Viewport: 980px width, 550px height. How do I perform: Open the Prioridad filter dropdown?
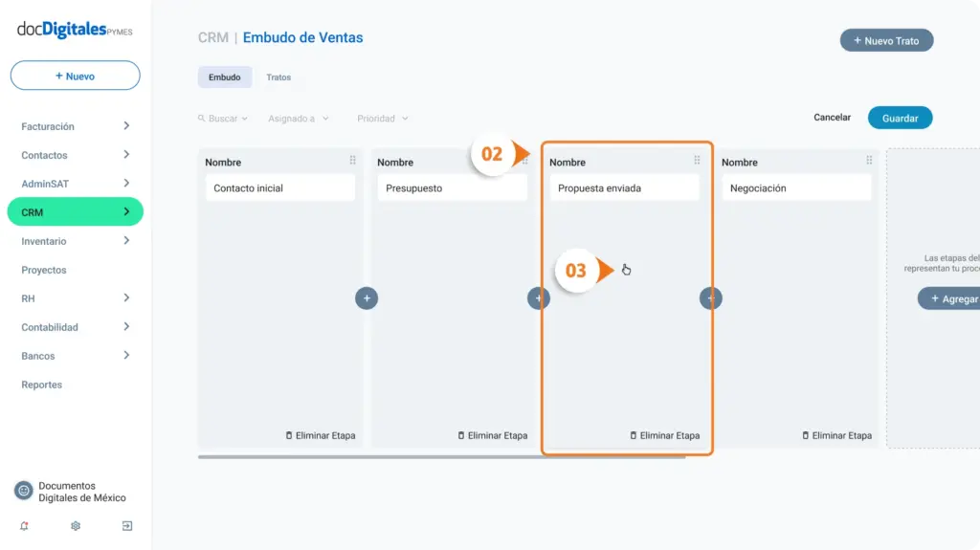pyautogui.click(x=383, y=118)
